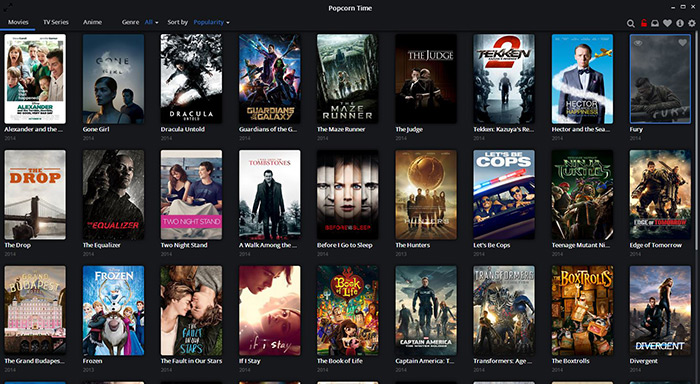Open The Book of Life poster
The width and height of the screenshot is (700, 384).
(348, 311)
